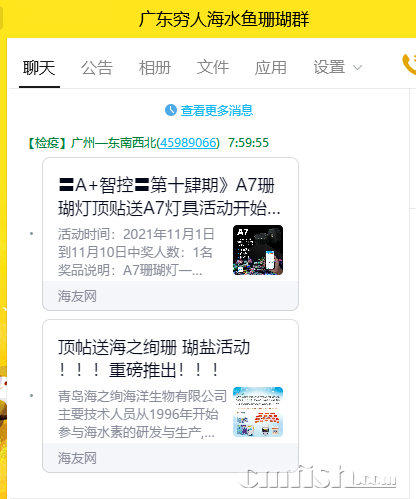Click the phone call icon
416x499 pixels.
point(409,64)
